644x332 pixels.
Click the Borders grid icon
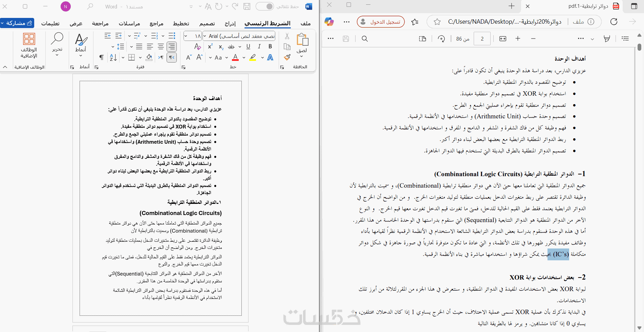(x=132, y=57)
